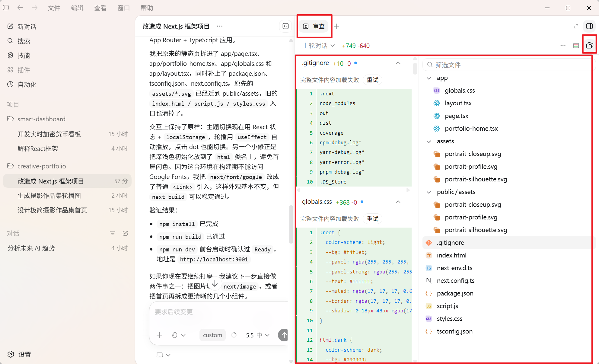Click the filter icon next to 对话

pyautogui.click(x=113, y=233)
